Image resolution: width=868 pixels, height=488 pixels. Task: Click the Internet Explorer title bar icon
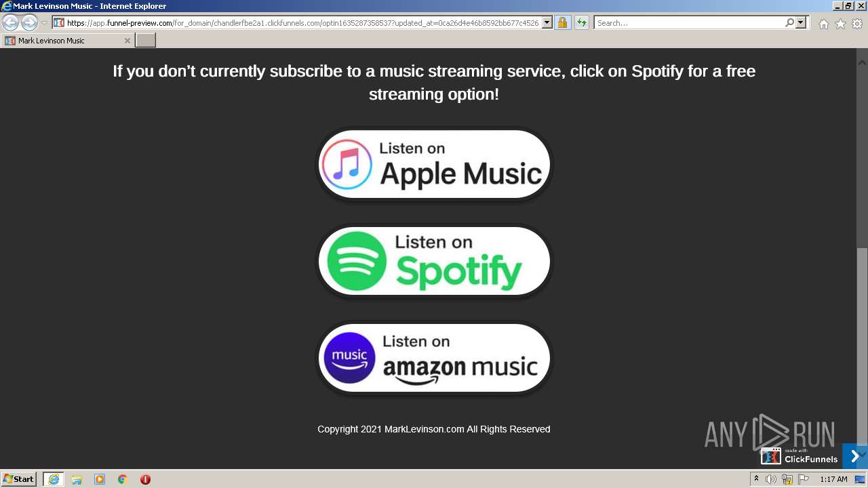click(x=7, y=6)
